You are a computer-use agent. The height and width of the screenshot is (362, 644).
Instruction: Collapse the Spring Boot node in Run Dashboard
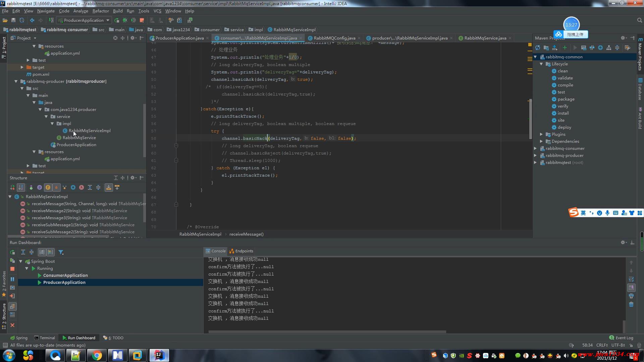tap(20, 261)
